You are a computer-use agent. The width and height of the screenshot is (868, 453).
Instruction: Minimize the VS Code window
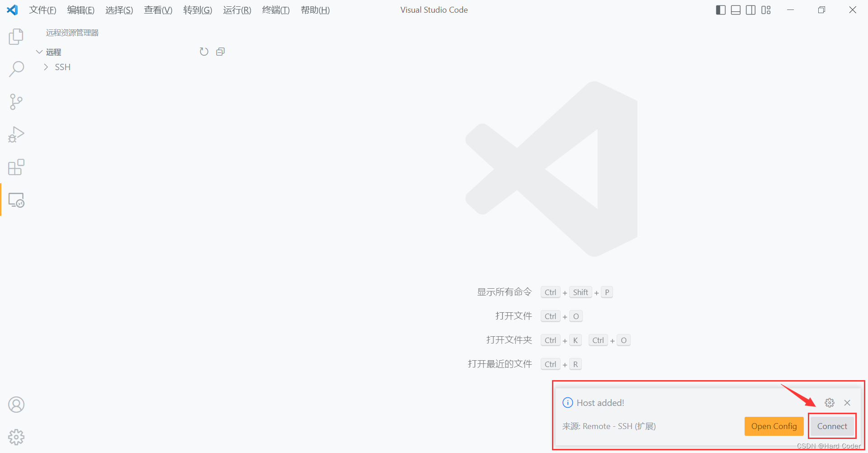(791, 10)
